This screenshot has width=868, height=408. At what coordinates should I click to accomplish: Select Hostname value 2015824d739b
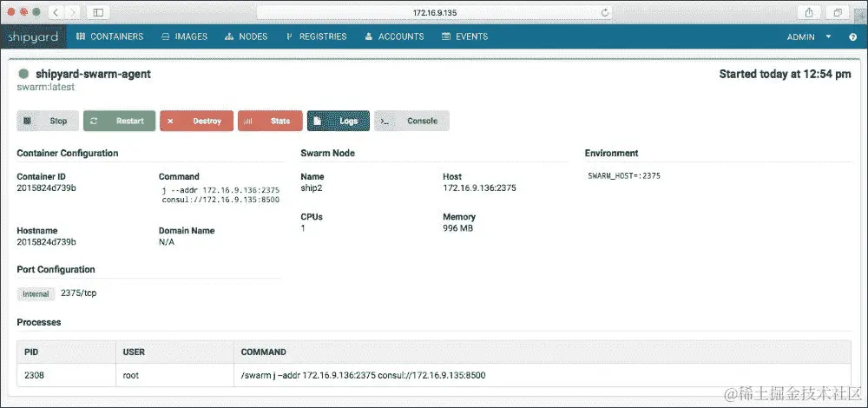pos(47,242)
